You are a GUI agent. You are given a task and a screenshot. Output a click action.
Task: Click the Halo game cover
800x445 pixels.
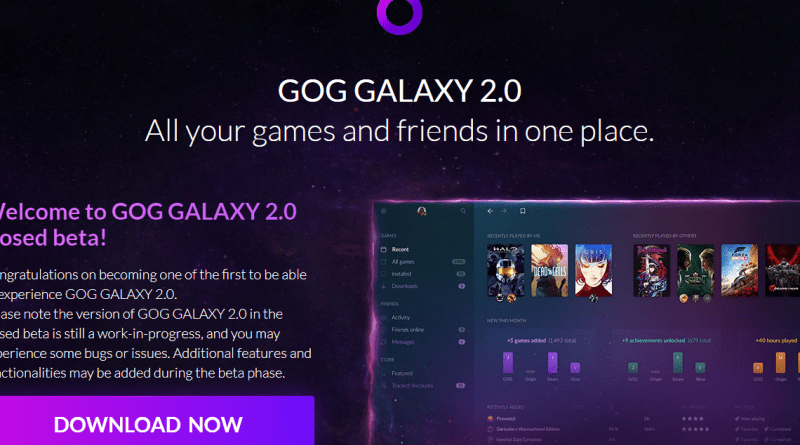coord(506,271)
